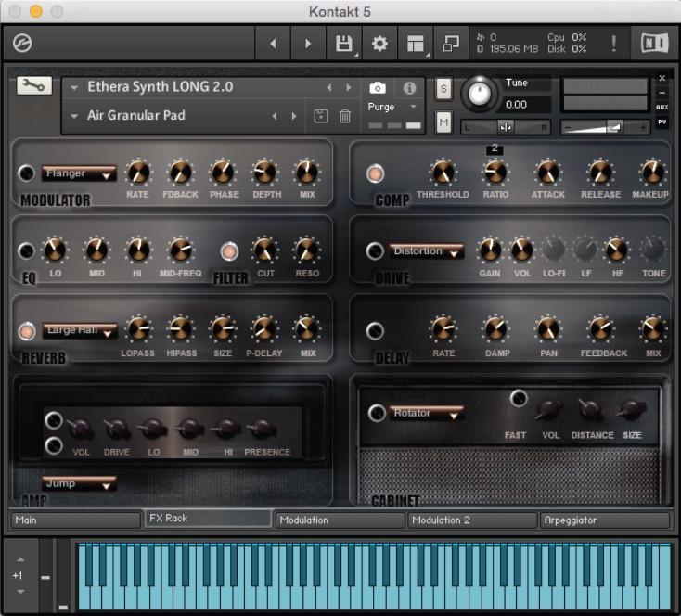Screen dimensions: 681x616
Task: Click the Comp THRESHOLD knob
Action: pyautogui.click(x=443, y=173)
